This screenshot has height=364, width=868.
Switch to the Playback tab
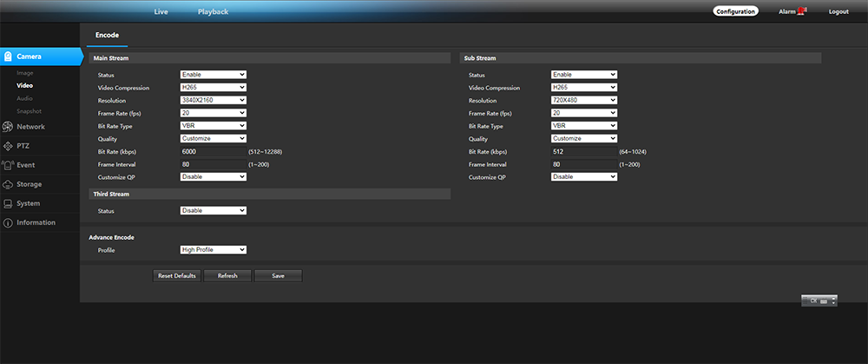tap(213, 11)
